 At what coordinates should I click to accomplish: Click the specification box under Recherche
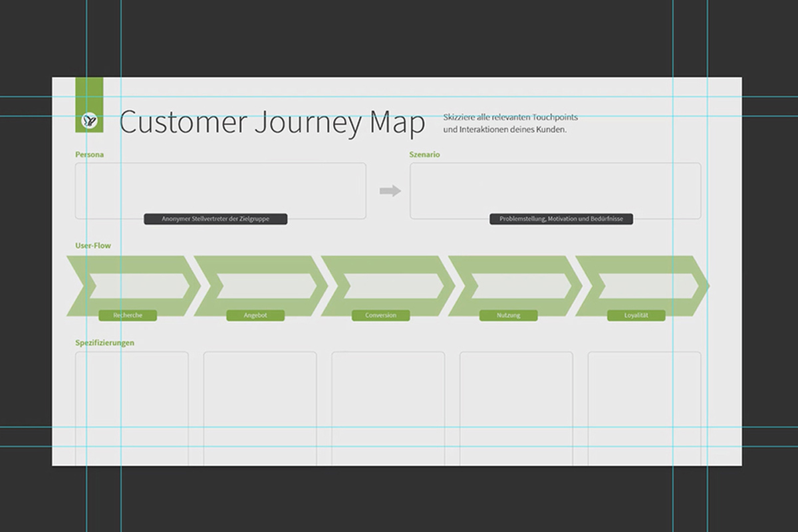coord(132,408)
